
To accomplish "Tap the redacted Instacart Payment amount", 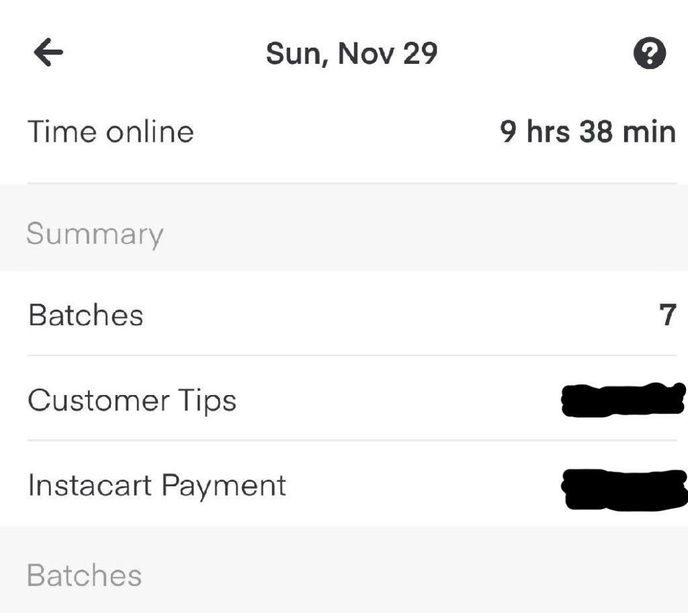I will 623,488.
